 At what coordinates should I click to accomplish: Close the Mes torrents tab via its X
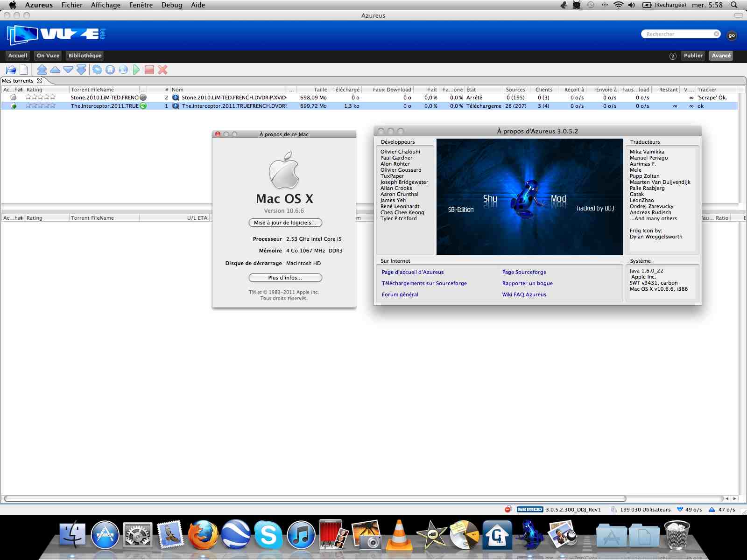40,81
